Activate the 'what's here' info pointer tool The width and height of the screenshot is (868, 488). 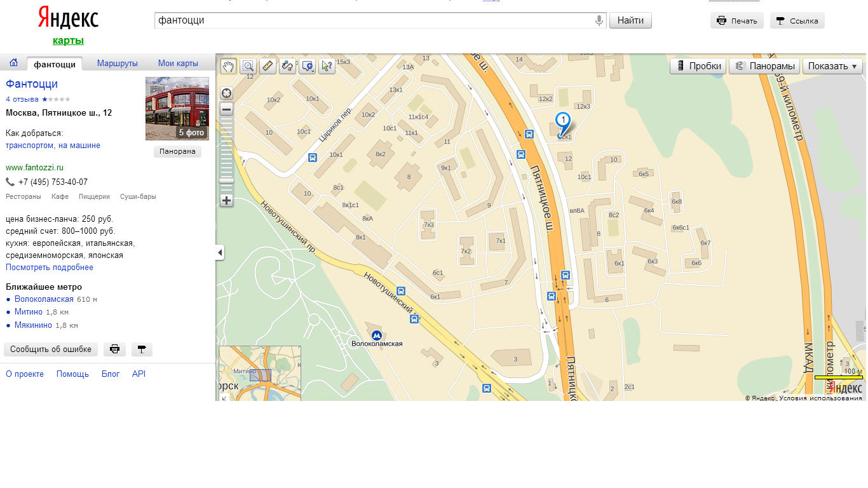click(x=327, y=65)
